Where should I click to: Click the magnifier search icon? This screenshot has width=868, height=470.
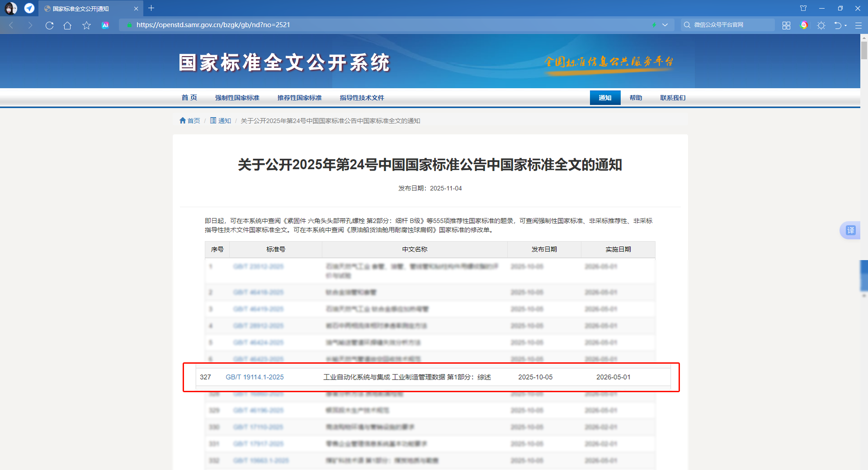coord(687,25)
